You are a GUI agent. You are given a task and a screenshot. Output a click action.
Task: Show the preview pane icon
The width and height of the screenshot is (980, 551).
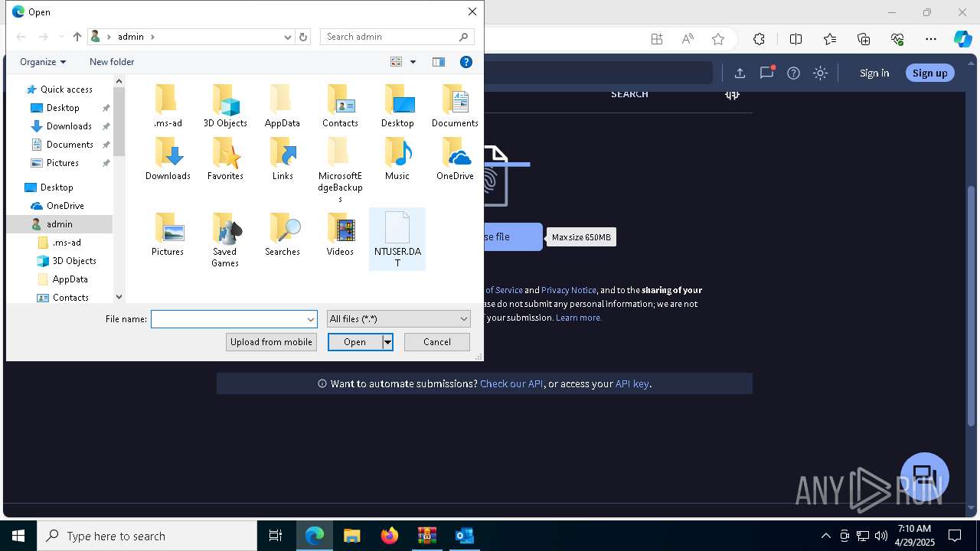(439, 62)
